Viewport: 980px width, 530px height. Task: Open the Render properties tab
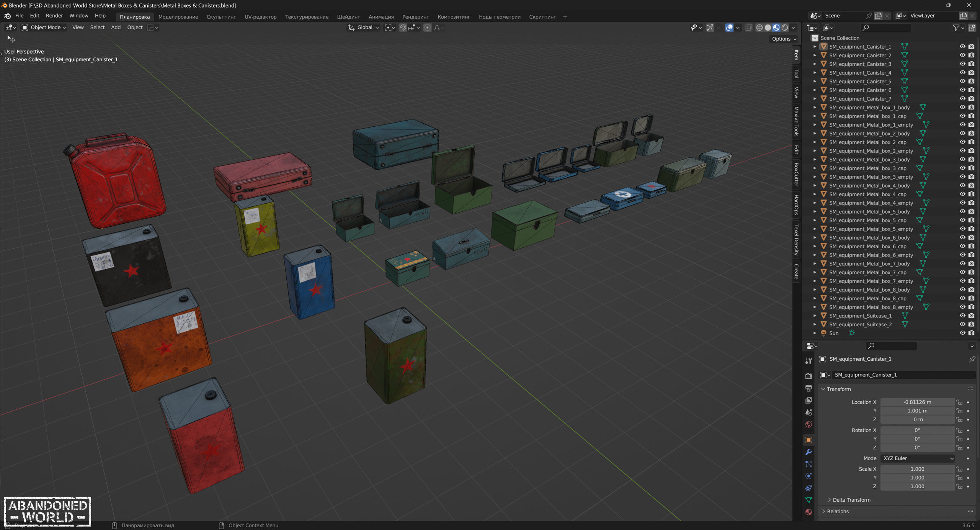point(808,376)
